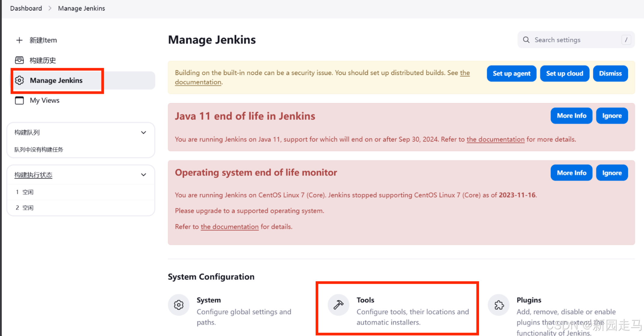Click the 构建队列 panel title
The image size is (644, 336).
point(27,132)
